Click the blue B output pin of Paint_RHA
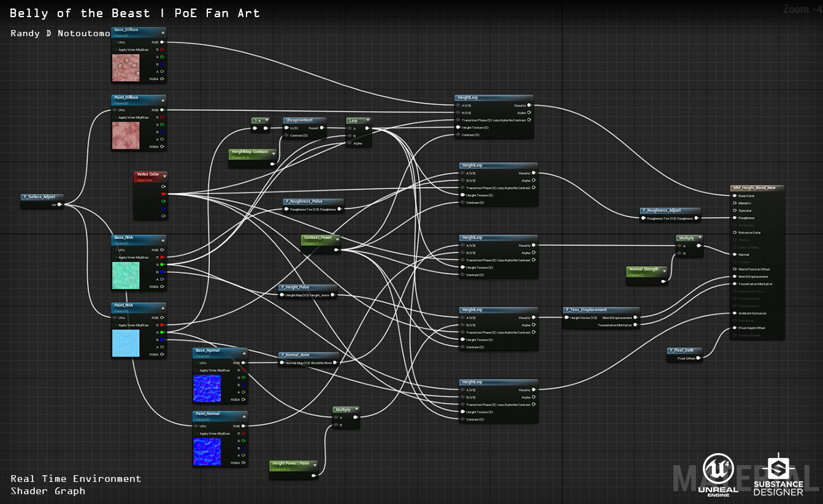This screenshot has width=823, height=504. (x=163, y=340)
